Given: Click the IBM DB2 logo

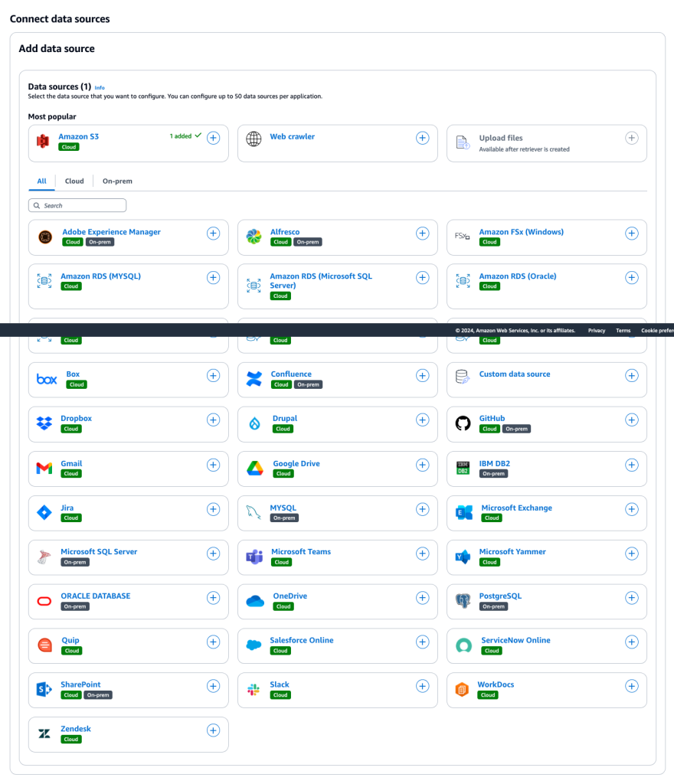Looking at the screenshot, I should pos(463,468).
